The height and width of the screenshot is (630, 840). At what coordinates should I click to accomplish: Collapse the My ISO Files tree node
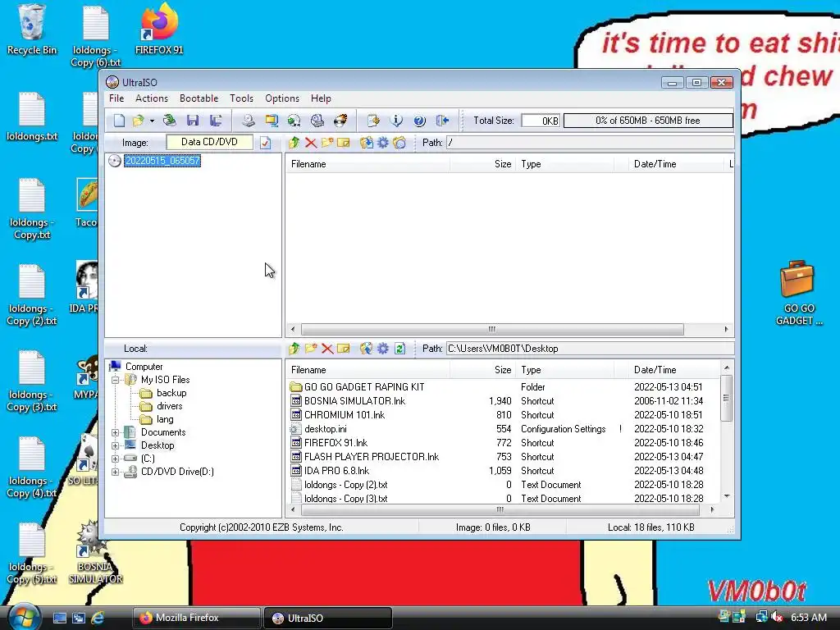pos(115,380)
